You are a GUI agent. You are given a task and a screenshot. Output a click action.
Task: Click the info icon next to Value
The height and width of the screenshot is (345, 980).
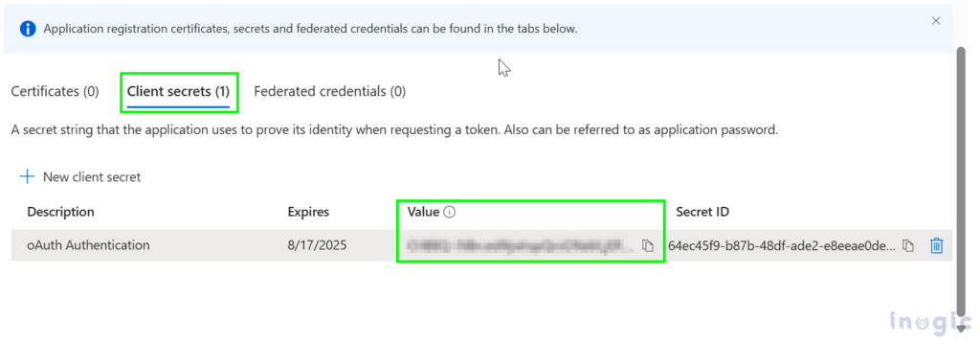pyautogui.click(x=449, y=212)
